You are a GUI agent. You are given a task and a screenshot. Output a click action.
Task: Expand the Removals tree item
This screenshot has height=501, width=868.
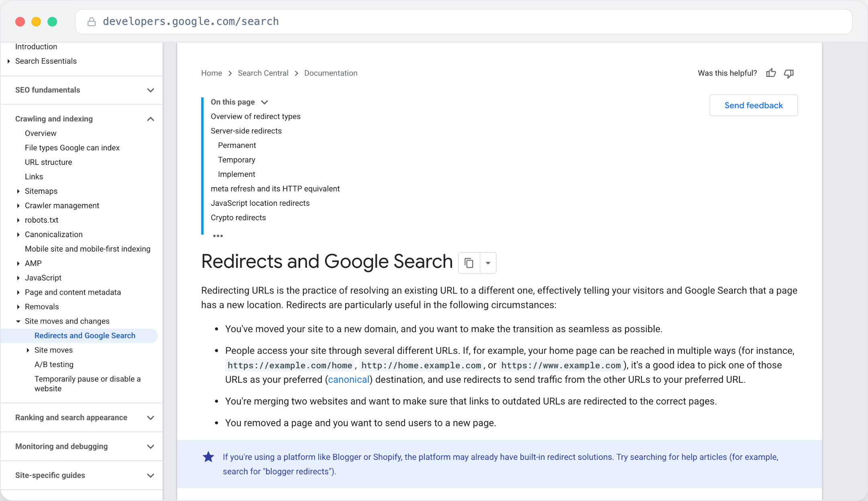18,307
